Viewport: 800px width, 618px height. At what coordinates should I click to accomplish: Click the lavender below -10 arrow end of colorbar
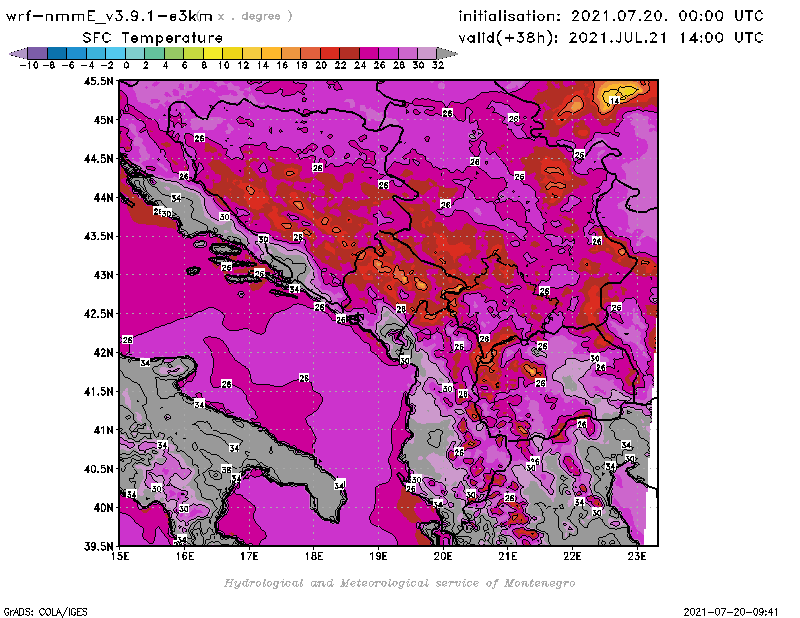point(18,53)
